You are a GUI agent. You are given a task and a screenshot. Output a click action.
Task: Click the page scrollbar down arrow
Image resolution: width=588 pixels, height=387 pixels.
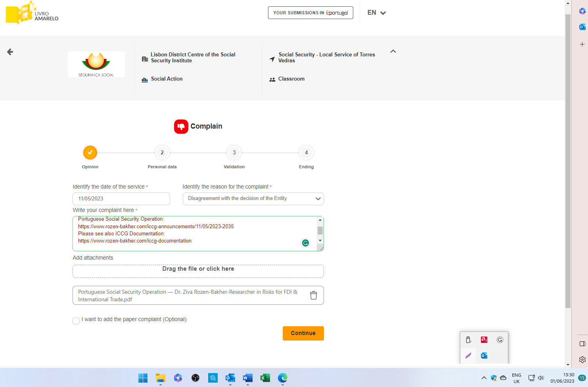568,364
